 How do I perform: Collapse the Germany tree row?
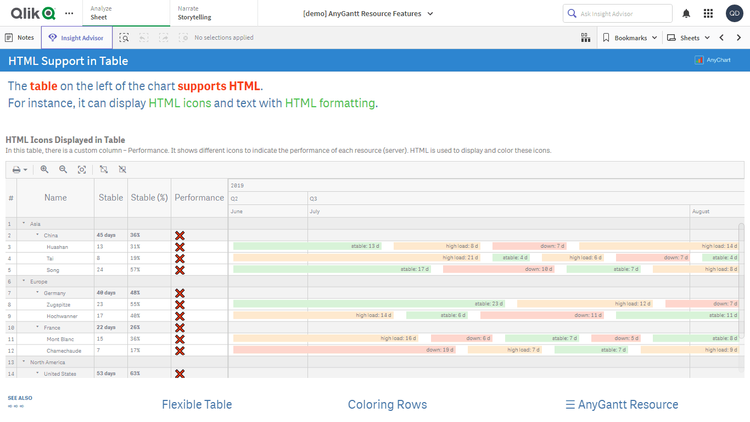coord(37,293)
